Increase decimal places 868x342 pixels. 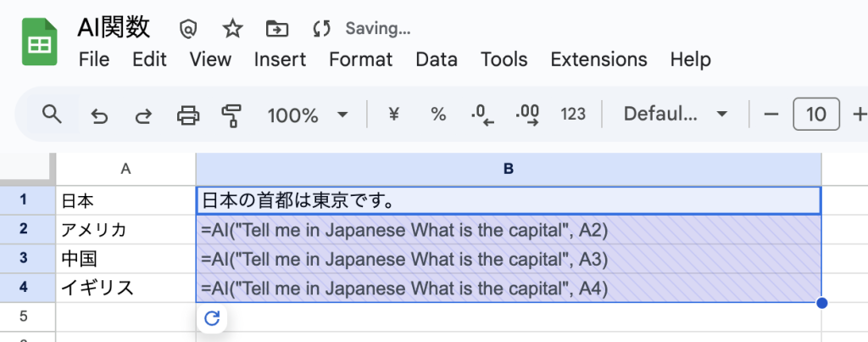(x=527, y=115)
